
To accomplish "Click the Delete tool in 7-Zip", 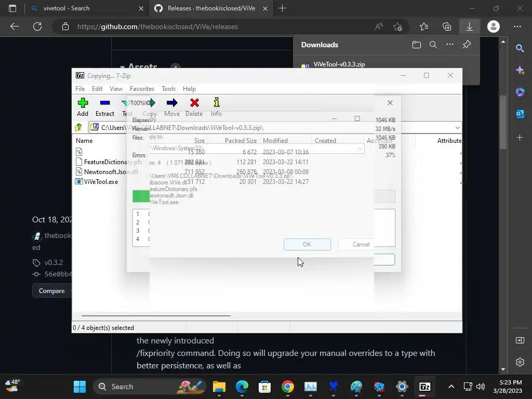I will coord(194,107).
